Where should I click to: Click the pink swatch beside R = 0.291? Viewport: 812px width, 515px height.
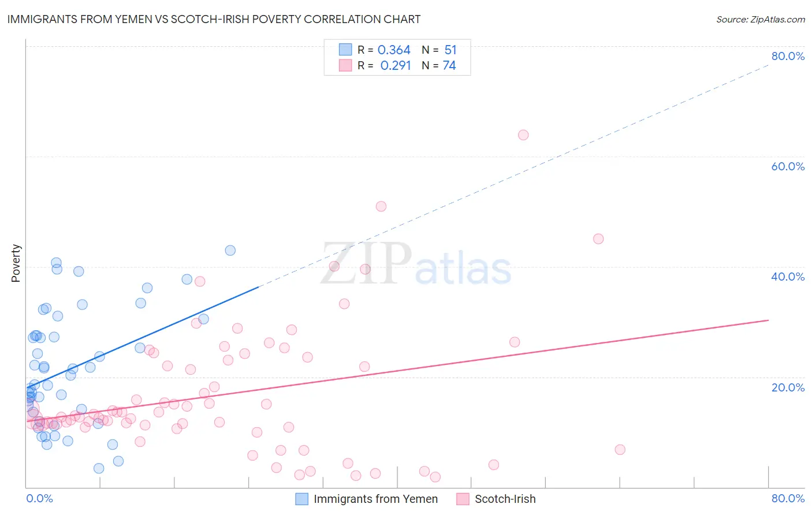click(345, 65)
